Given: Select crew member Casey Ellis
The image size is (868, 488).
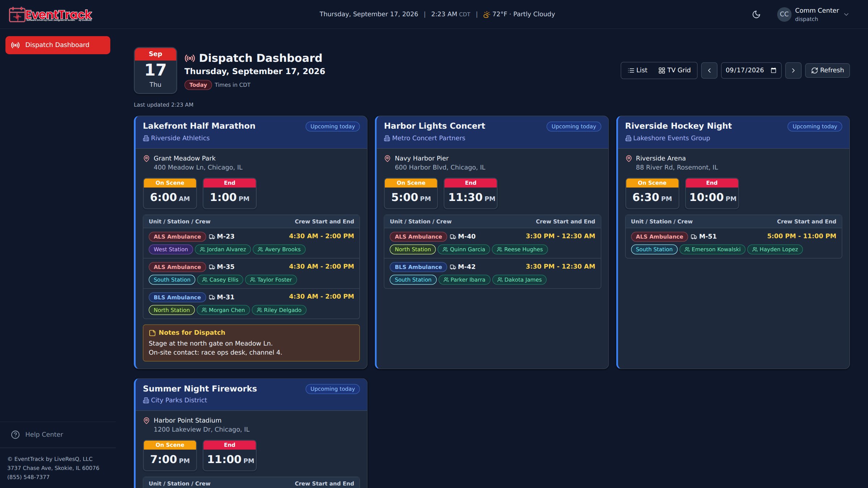Looking at the screenshot, I should [x=220, y=280].
